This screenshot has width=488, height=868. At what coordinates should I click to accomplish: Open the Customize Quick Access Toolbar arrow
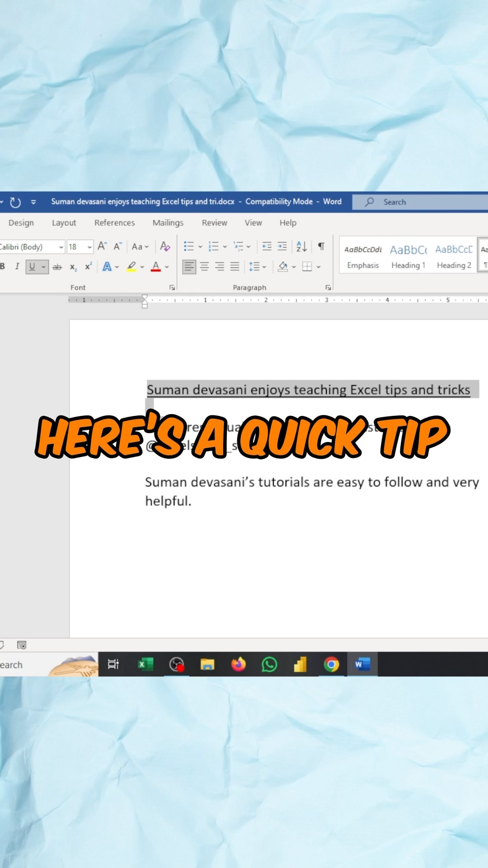pyautogui.click(x=33, y=202)
